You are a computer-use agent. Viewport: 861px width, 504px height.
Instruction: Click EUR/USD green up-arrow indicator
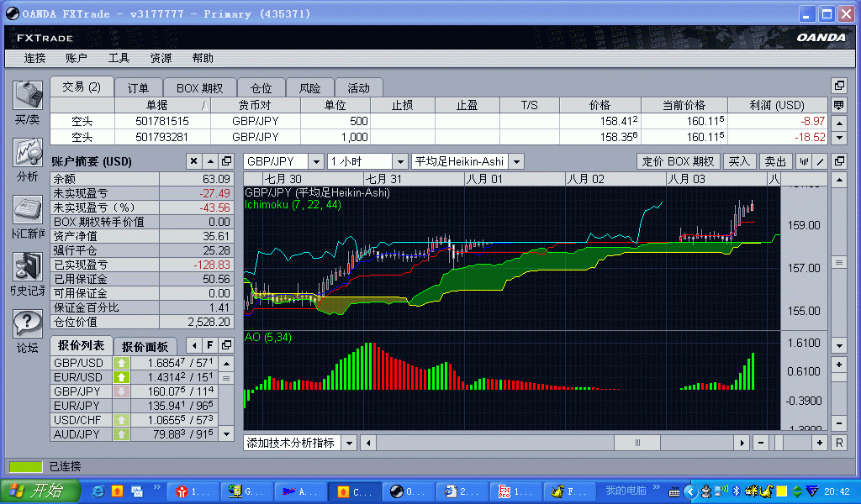click(121, 377)
